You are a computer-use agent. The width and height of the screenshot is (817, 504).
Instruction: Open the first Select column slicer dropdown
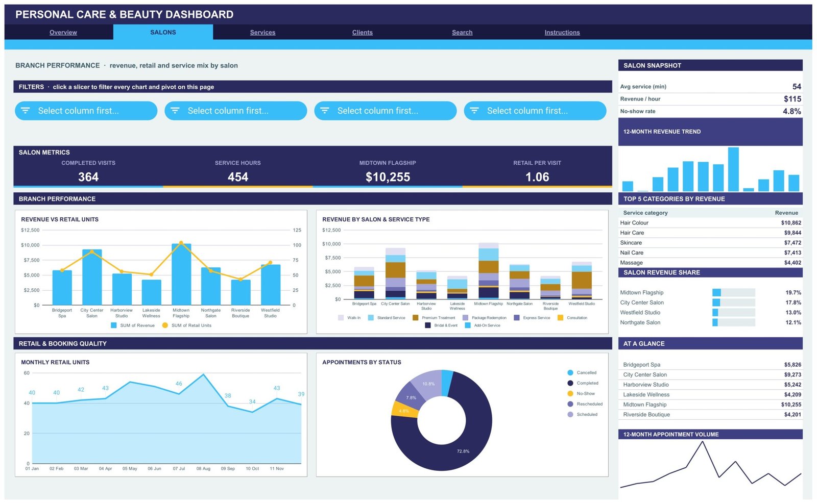(86, 111)
